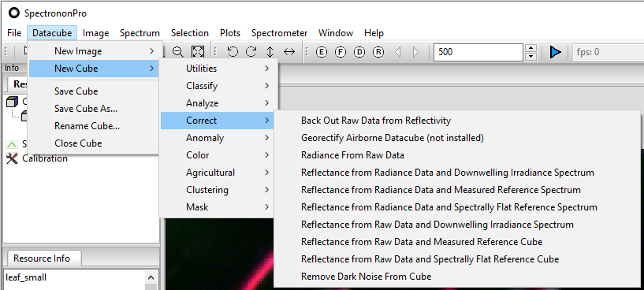644x290 pixels.
Task: Click the zoom to fit icon
Action: [198, 52]
